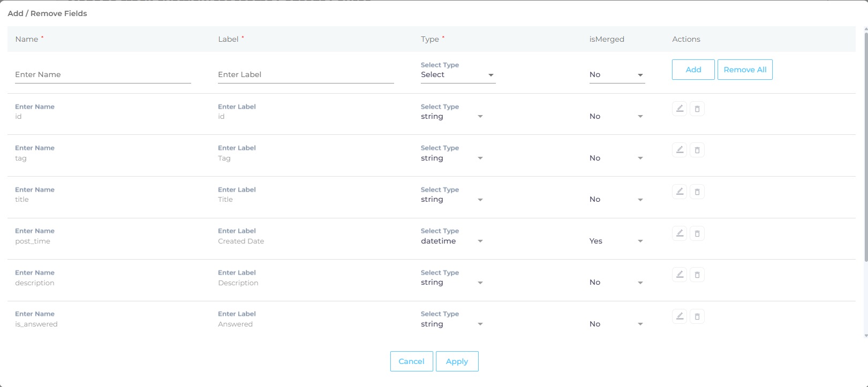Focus the Enter Name input field

tap(103, 75)
